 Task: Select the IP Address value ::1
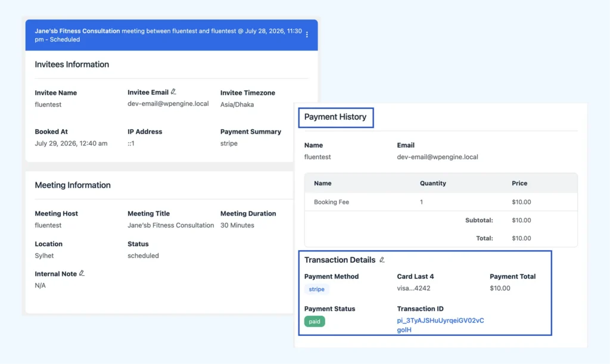(131, 143)
